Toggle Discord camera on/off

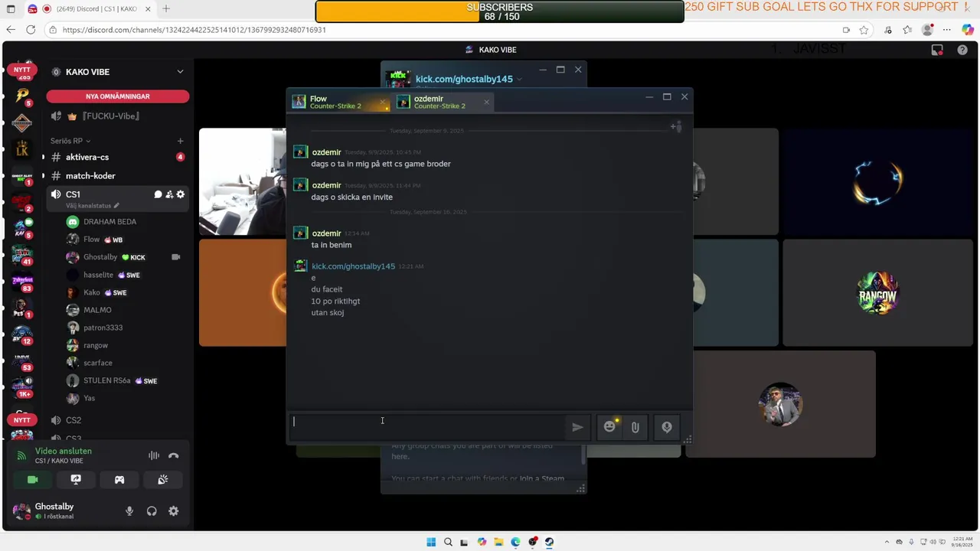(32, 480)
